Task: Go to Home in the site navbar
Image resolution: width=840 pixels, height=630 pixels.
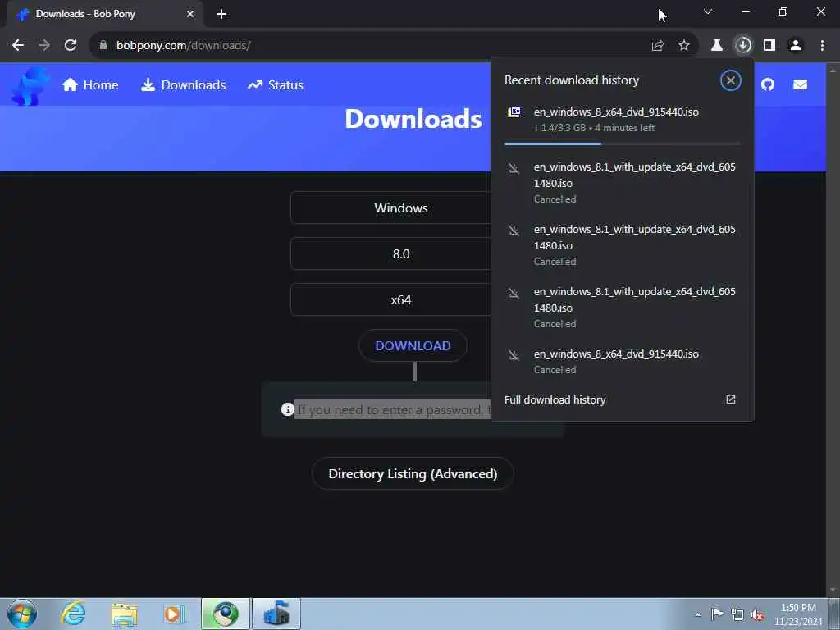Action: (x=90, y=85)
